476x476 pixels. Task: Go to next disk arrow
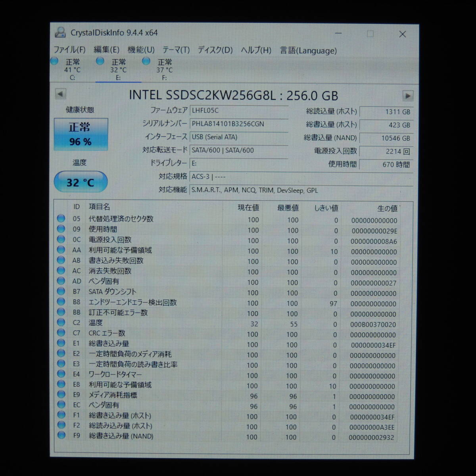[x=407, y=96]
